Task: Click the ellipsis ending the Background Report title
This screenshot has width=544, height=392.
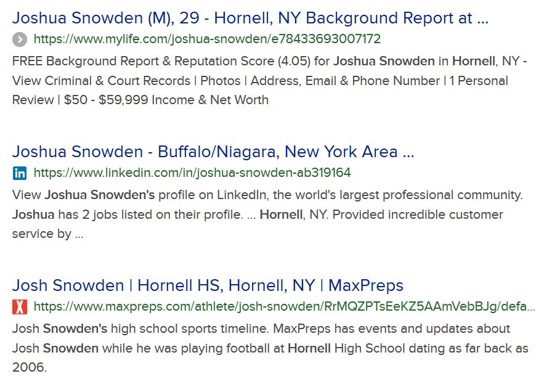Action: [482, 17]
